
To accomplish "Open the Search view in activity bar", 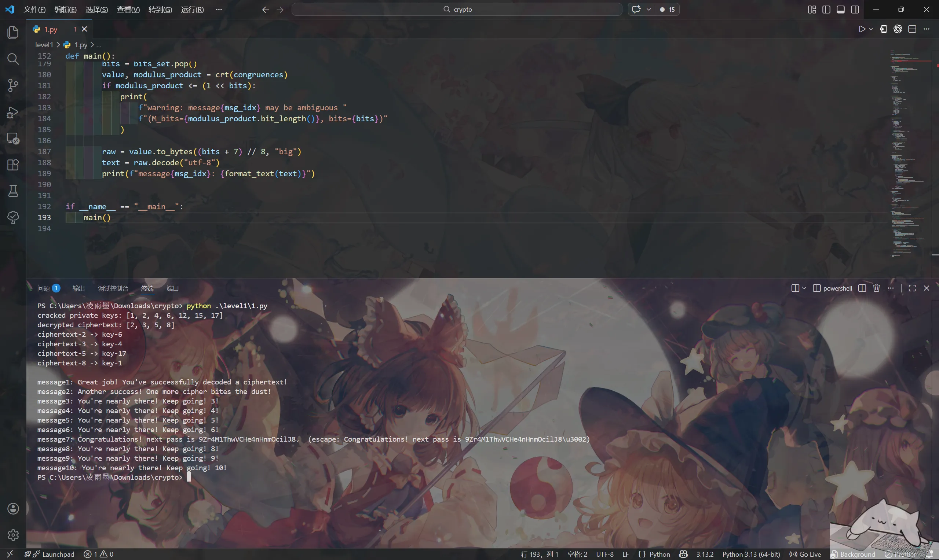I will (13, 59).
